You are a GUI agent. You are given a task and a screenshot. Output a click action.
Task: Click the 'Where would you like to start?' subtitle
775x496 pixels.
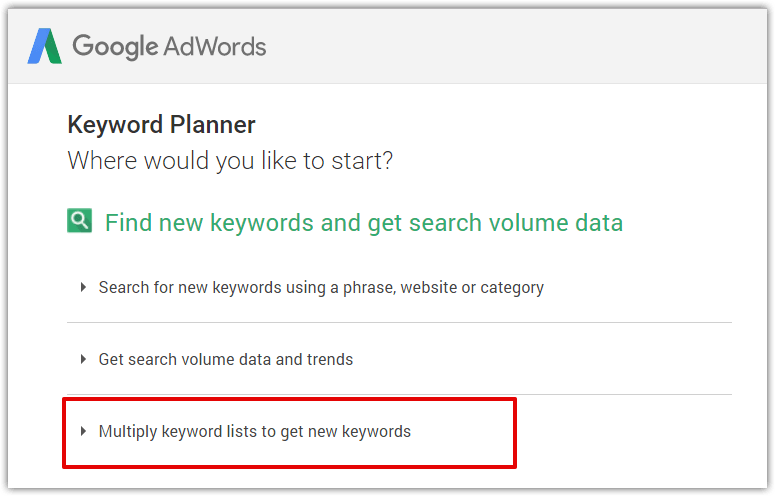click(x=230, y=161)
